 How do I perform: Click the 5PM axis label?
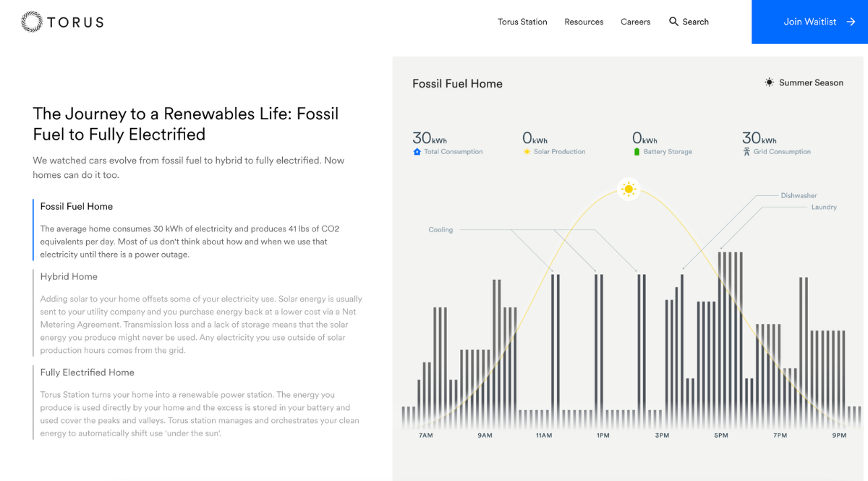pyautogui.click(x=721, y=435)
